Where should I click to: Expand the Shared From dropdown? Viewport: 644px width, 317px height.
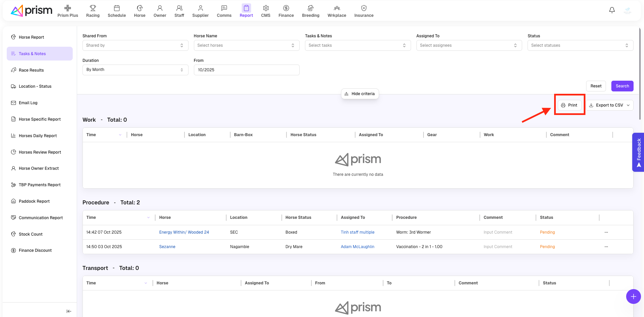[x=135, y=45]
